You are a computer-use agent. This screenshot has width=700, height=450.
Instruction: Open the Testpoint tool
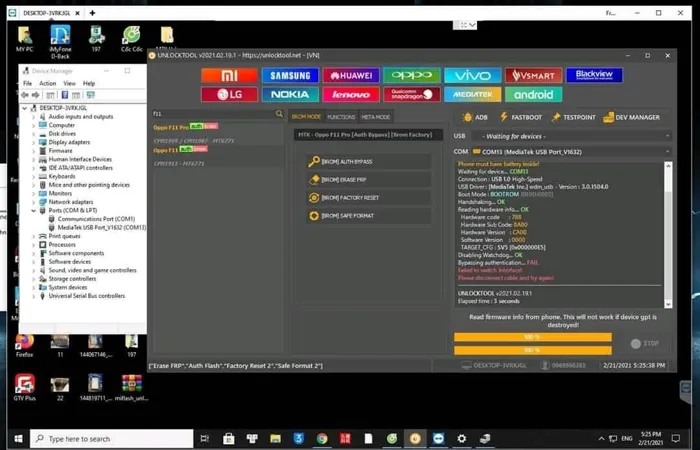pos(574,117)
